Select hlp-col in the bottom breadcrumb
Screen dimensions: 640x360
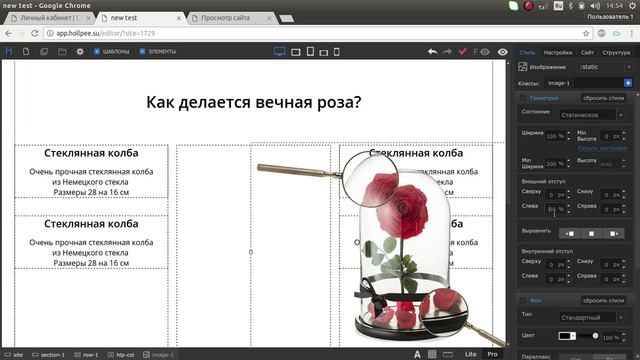pos(121,355)
